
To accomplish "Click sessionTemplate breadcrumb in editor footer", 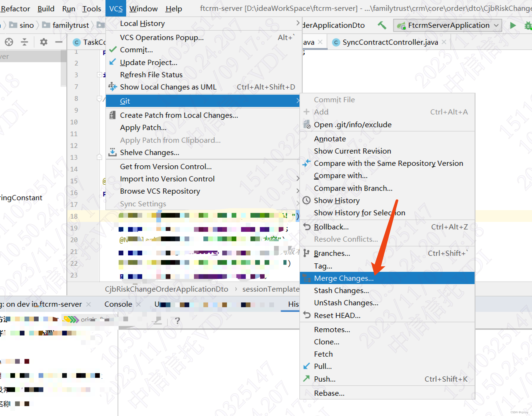I will pyautogui.click(x=270, y=289).
